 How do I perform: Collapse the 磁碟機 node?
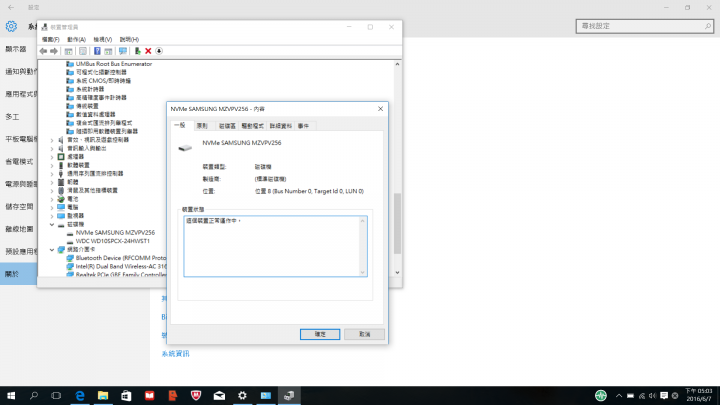pyautogui.click(x=52, y=225)
